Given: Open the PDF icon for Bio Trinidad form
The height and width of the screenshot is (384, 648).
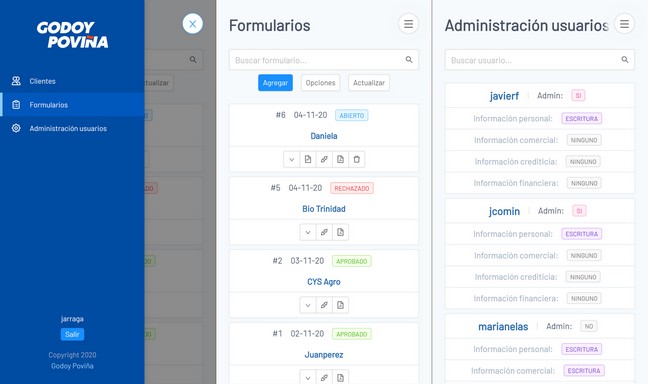Looking at the screenshot, I should click(x=340, y=232).
